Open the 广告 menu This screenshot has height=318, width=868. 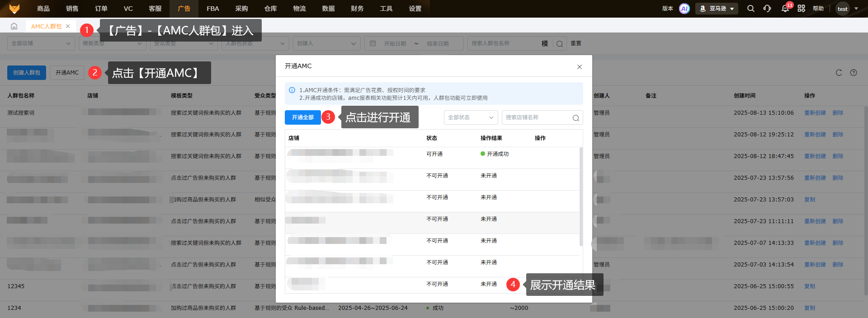pyautogui.click(x=184, y=9)
